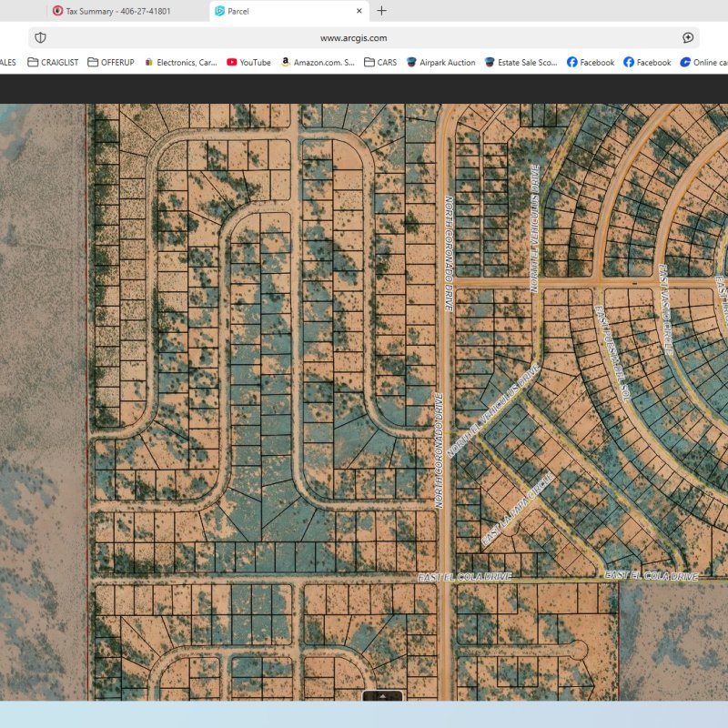Select the Parcel browser tab
Image resolution: width=728 pixels, height=728 pixels.
click(288, 11)
